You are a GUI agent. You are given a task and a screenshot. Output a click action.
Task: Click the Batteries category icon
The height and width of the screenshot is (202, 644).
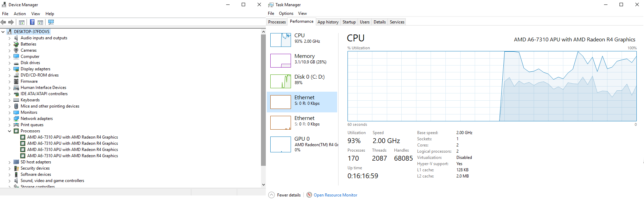(16, 44)
